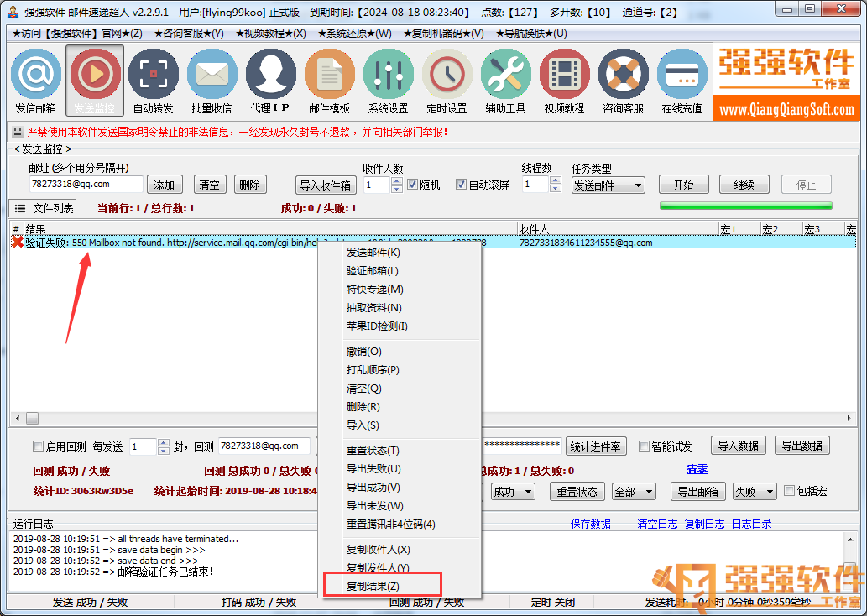Click the green task progress bar

point(745,206)
